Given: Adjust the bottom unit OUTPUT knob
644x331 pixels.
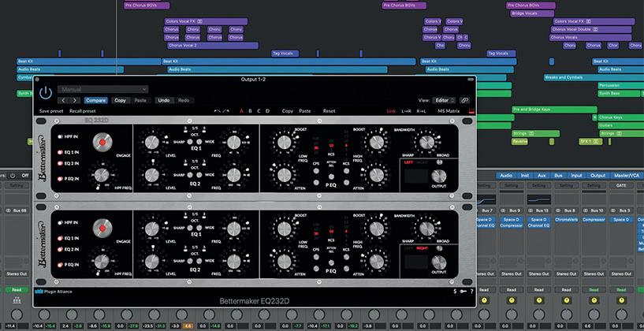Looking at the screenshot, I should [x=439, y=262].
